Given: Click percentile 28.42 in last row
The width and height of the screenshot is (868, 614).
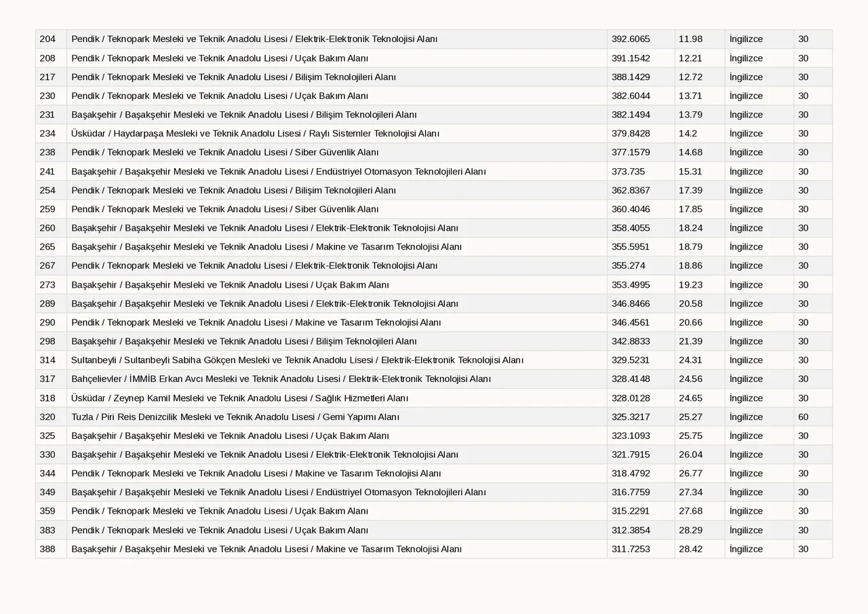Looking at the screenshot, I should [x=690, y=549].
